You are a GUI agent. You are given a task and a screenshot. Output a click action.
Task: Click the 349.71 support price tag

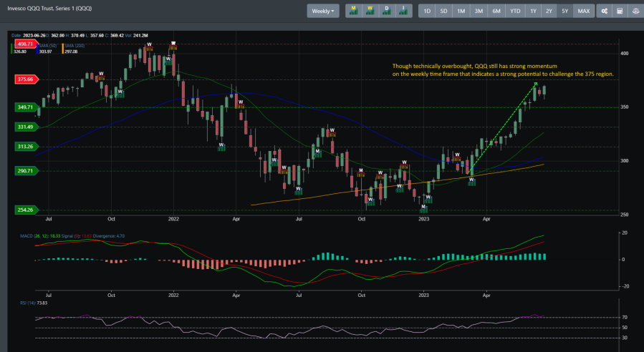point(27,107)
